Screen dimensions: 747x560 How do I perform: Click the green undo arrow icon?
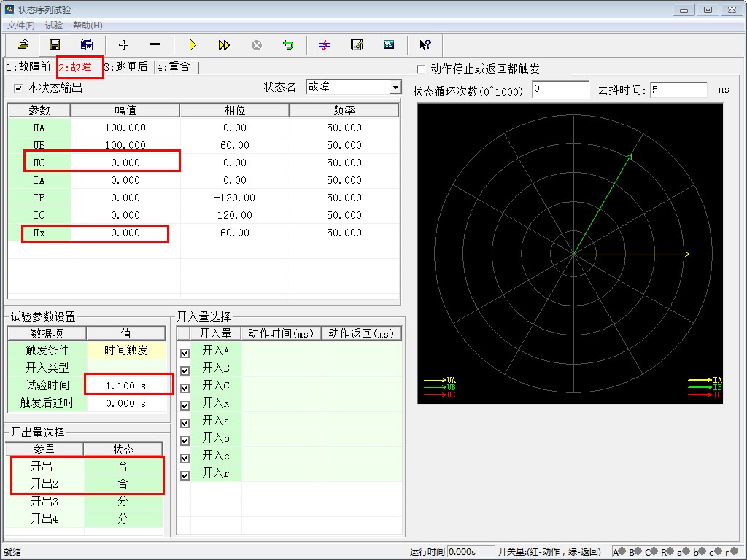pos(288,44)
